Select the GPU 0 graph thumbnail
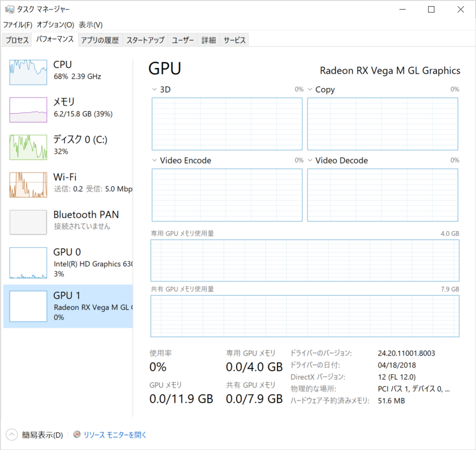Image resolution: width=476 pixels, height=450 pixels. [28, 263]
